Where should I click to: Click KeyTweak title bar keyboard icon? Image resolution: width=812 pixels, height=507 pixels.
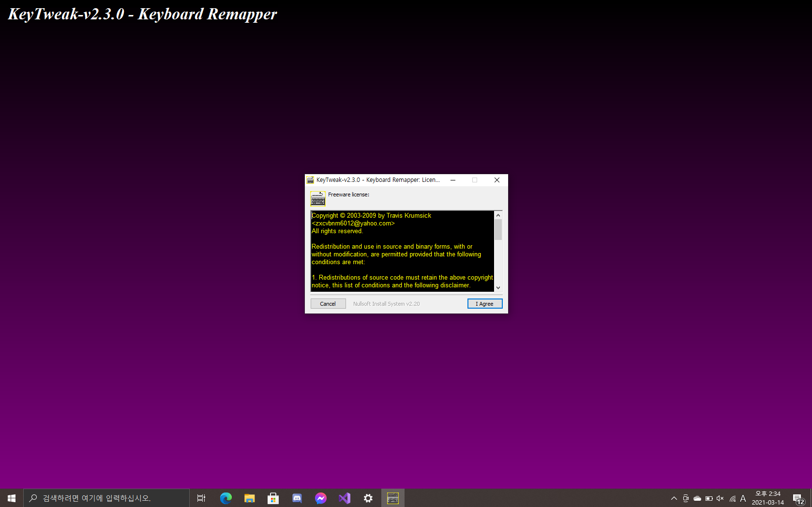[x=310, y=180]
